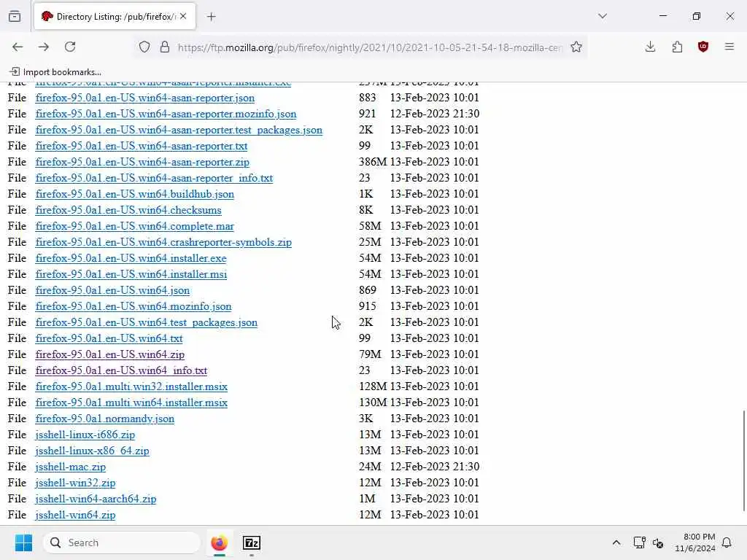Open win64.checksums link

coord(128,210)
